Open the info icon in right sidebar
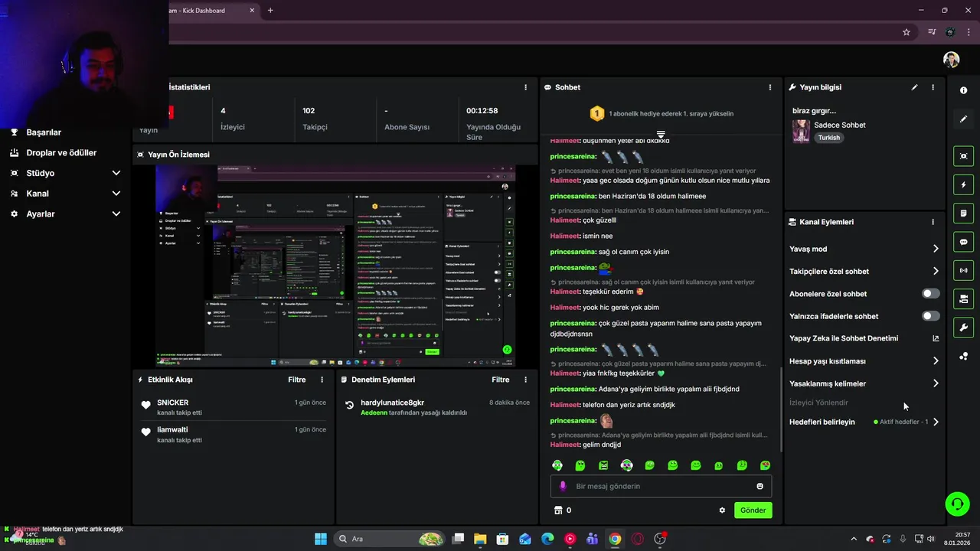Image resolution: width=980 pixels, height=551 pixels. point(963,90)
